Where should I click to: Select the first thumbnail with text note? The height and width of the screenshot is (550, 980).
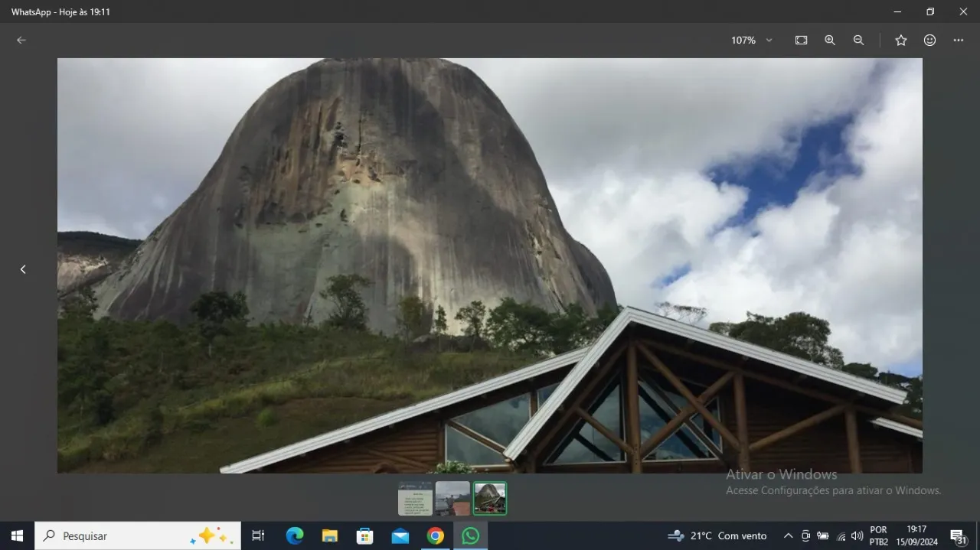tap(415, 498)
